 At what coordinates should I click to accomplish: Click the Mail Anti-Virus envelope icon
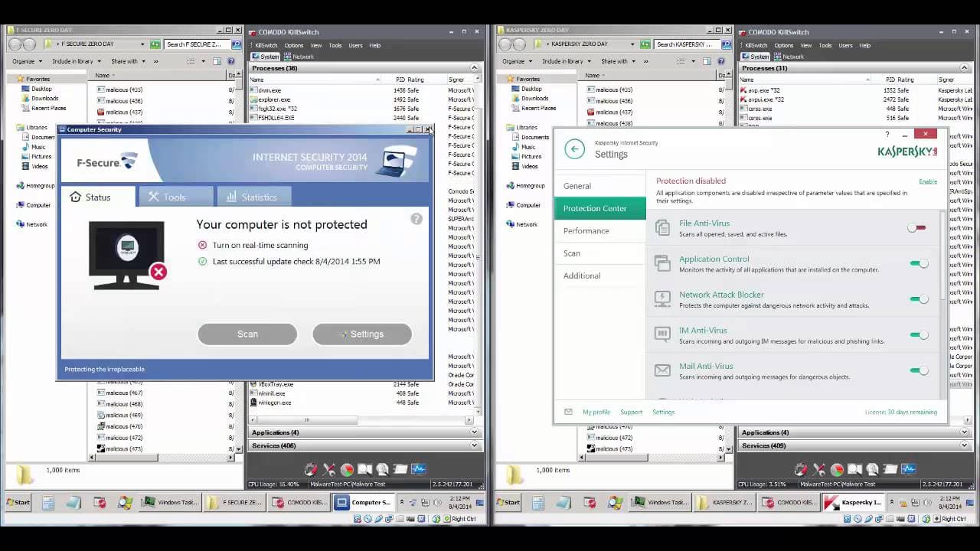click(662, 370)
